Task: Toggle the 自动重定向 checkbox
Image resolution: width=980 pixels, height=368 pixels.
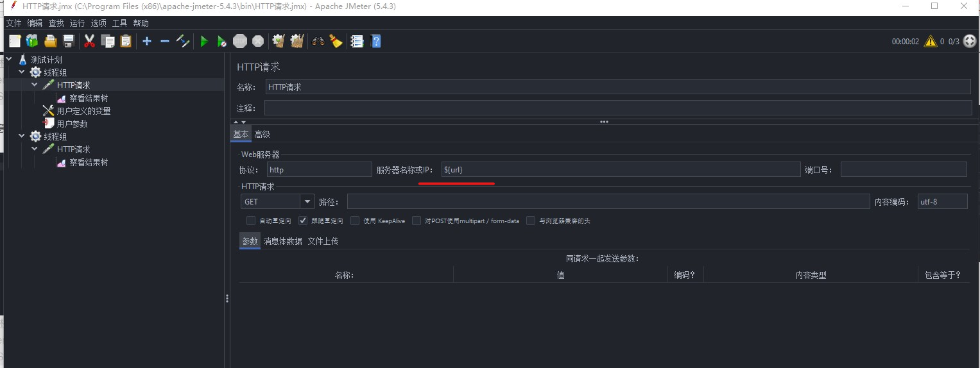Action: [251, 221]
